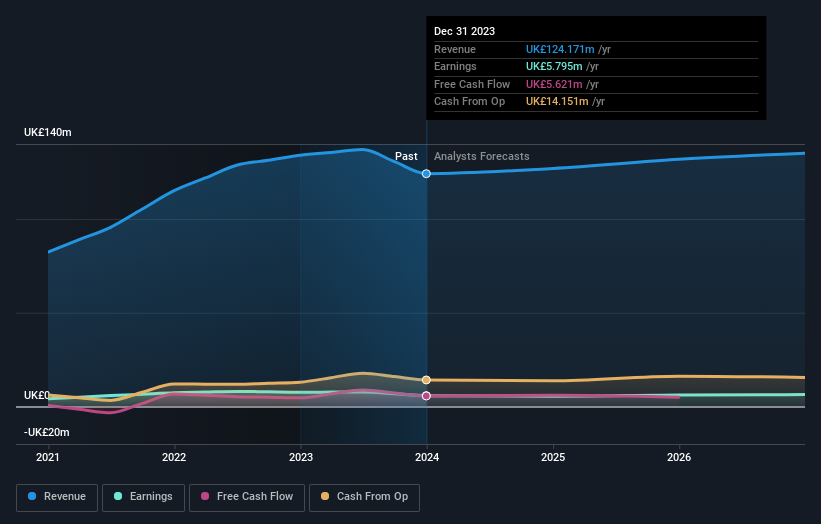The width and height of the screenshot is (821, 524).
Task: Click the Past label on chart
Action: pyautogui.click(x=406, y=157)
